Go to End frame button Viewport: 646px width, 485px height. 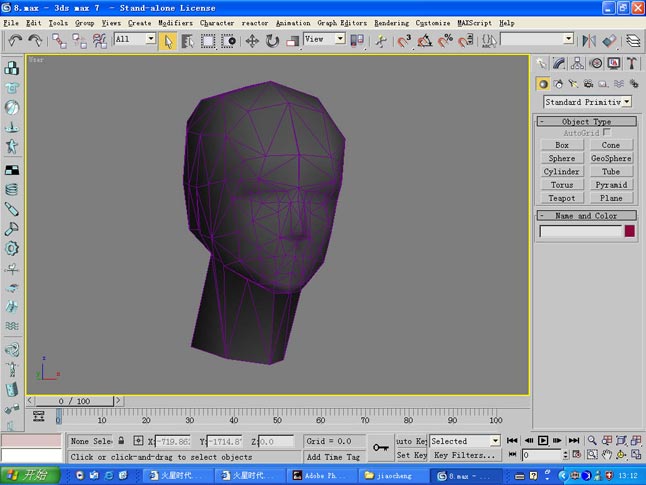coord(574,440)
